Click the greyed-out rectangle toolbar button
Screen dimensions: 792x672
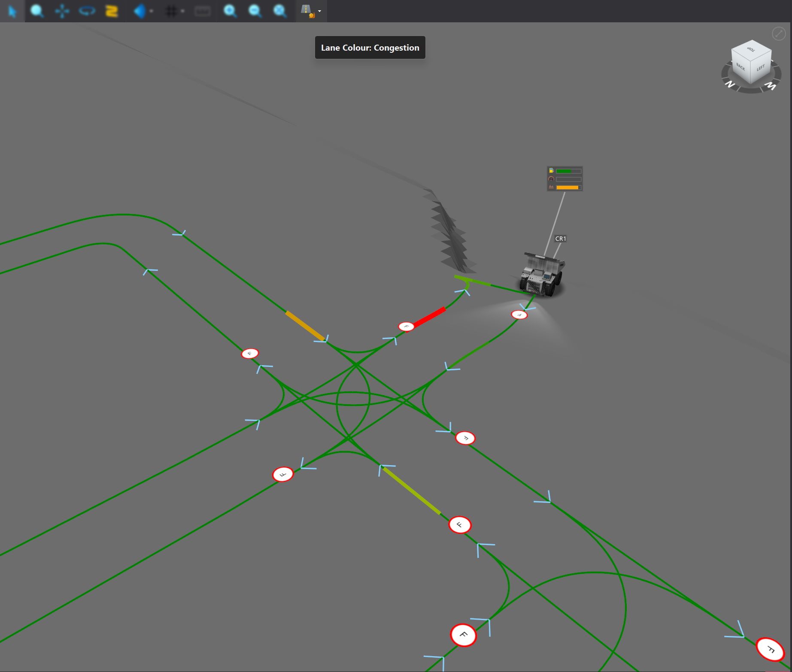click(202, 11)
